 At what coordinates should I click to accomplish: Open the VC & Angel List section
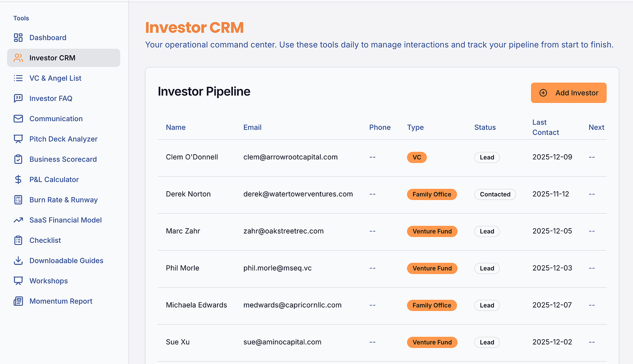55,78
